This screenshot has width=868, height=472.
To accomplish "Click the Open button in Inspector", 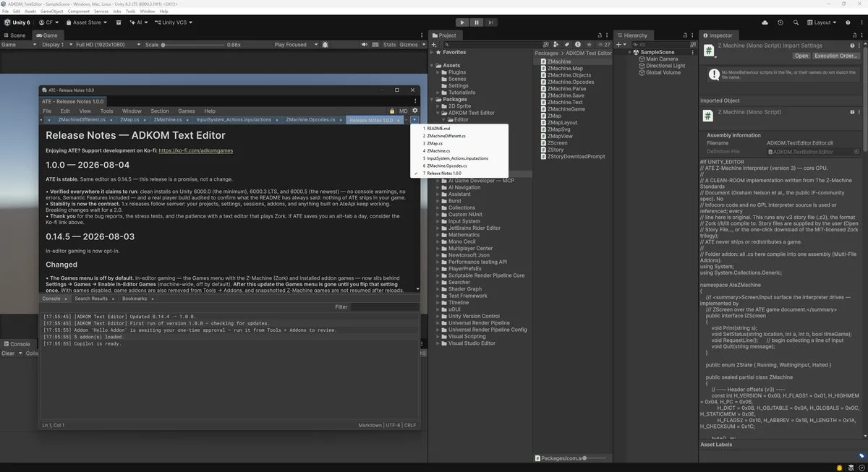I will pos(801,56).
